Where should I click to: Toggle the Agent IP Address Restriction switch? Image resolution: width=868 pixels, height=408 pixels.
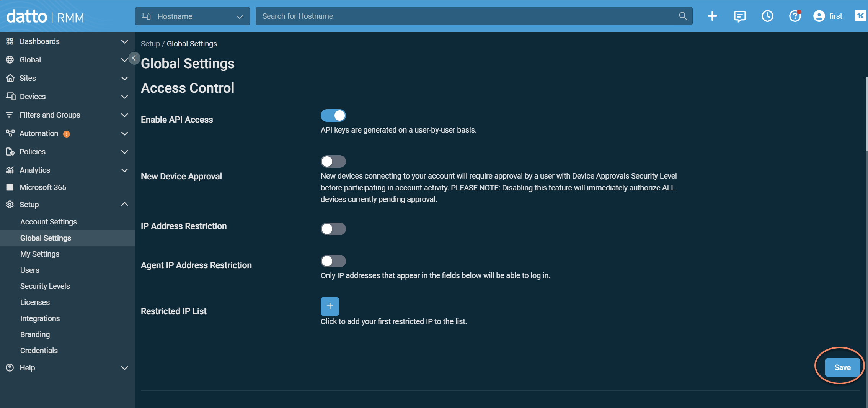[333, 261]
